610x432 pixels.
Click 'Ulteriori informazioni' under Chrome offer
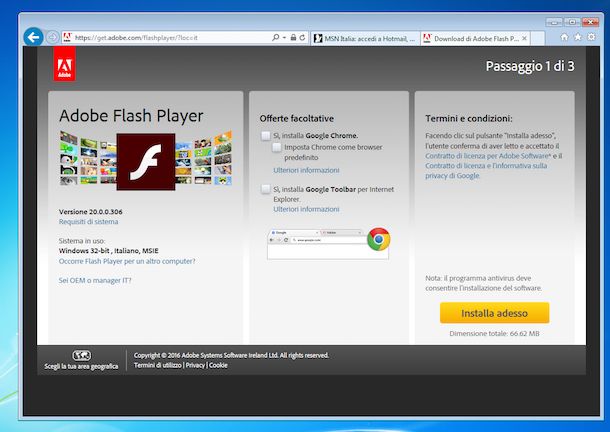click(x=306, y=170)
